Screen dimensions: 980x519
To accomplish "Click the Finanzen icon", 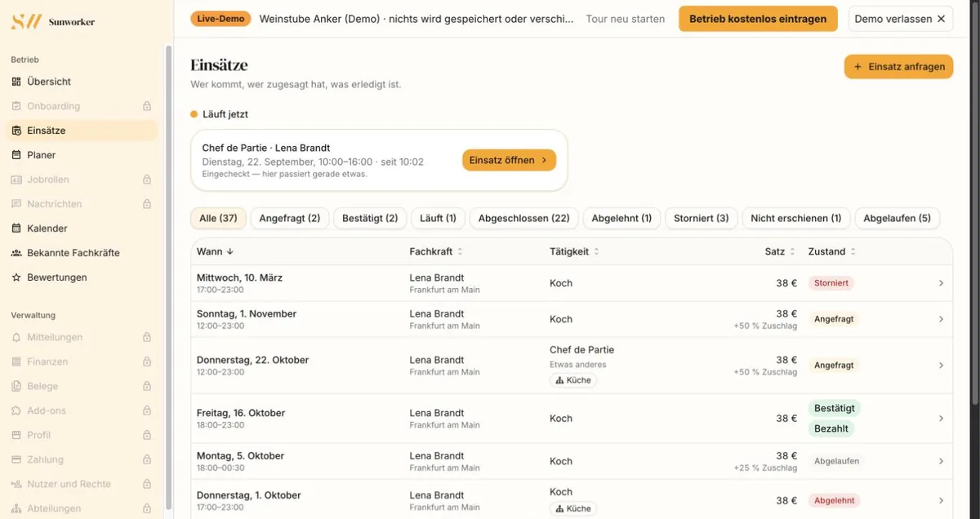I will point(16,362).
